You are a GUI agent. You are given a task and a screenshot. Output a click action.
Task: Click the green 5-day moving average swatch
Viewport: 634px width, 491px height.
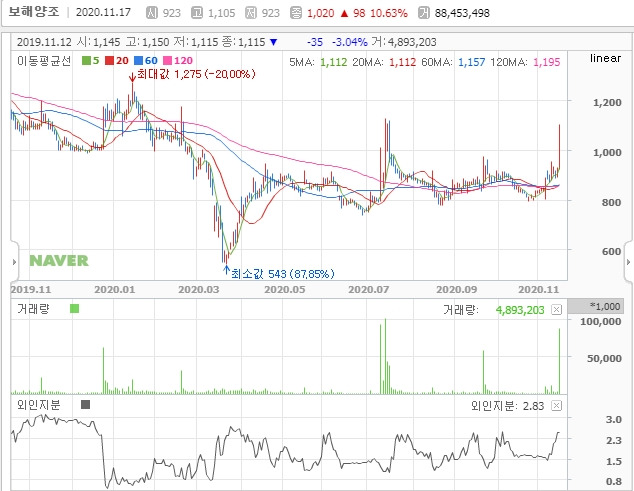pos(86,61)
